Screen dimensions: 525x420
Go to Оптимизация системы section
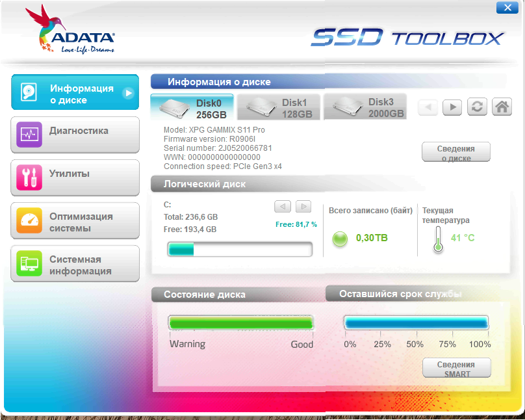[x=75, y=221]
